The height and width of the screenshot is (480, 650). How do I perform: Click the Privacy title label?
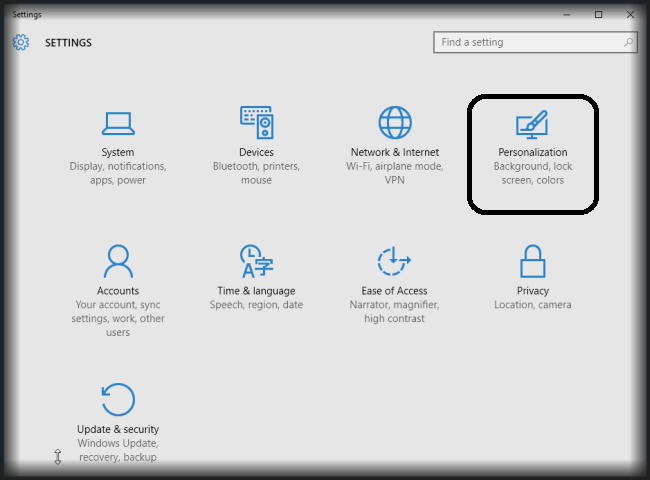pos(533,291)
